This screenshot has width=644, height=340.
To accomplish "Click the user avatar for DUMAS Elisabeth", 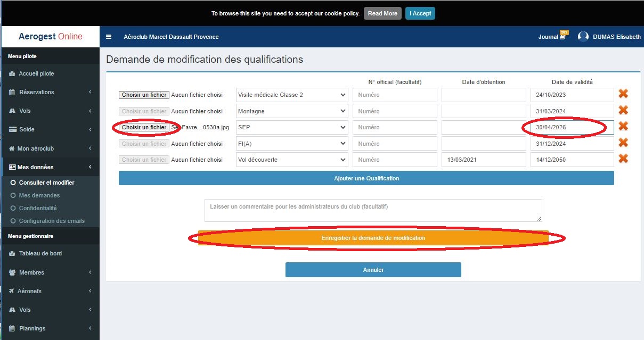I will [x=583, y=37].
